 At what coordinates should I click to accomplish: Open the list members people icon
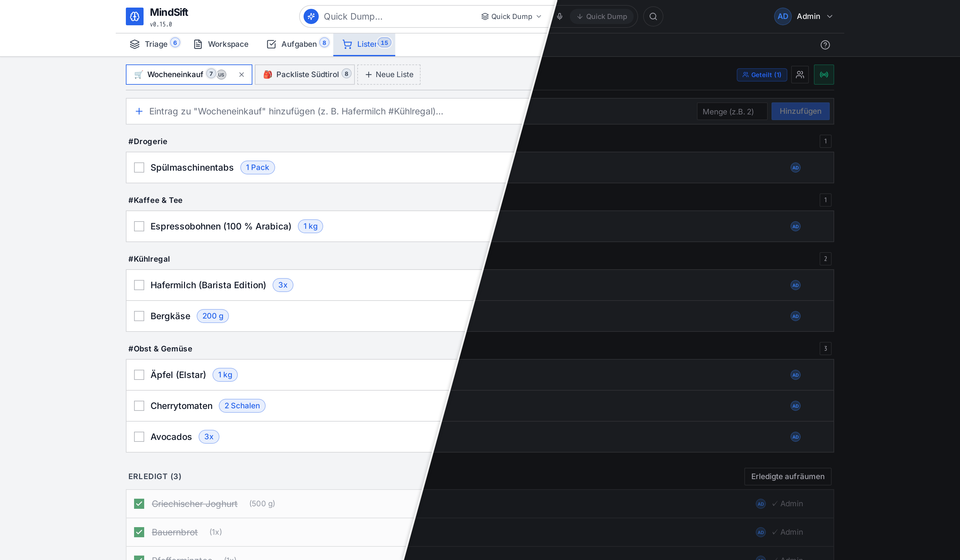point(800,75)
